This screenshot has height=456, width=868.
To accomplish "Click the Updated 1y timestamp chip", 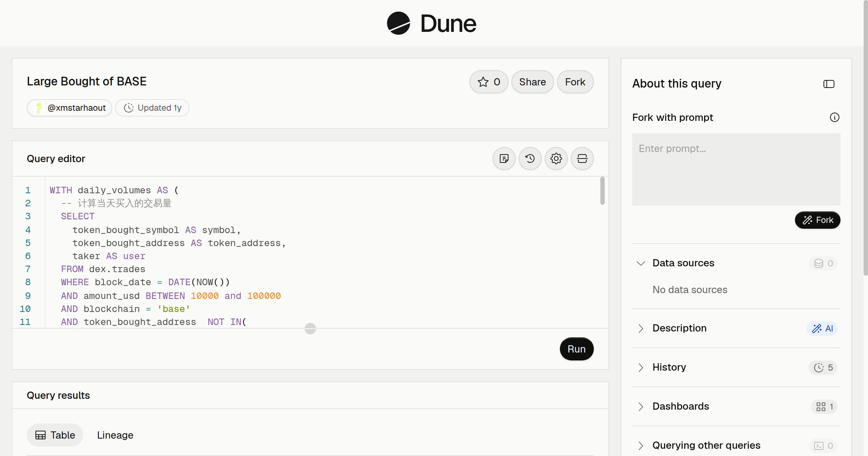I will coord(152,108).
